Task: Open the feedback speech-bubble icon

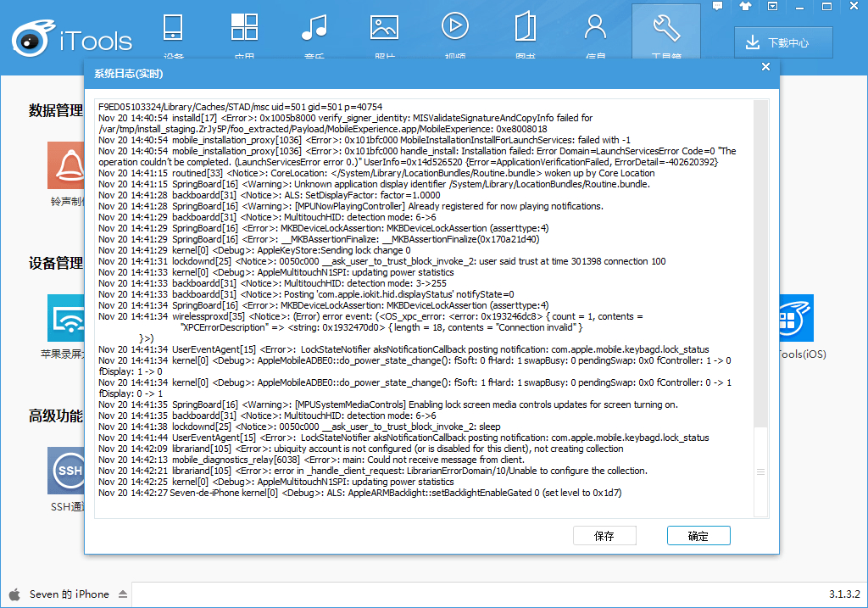Action: pyautogui.click(x=717, y=6)
